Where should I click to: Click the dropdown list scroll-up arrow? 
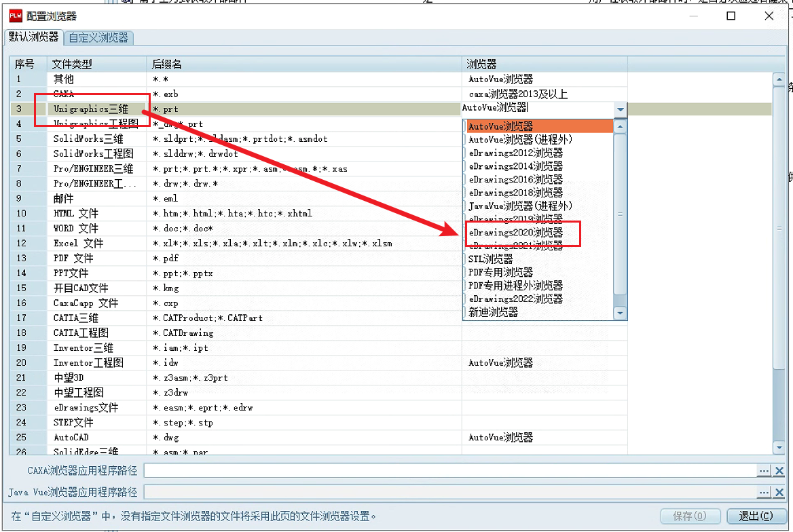(x=620, y=126)
